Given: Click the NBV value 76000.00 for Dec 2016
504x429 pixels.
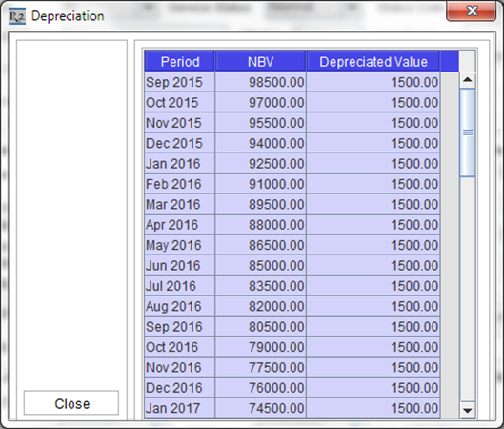Looking at the screenshot, I should click(x=261, y=388).
